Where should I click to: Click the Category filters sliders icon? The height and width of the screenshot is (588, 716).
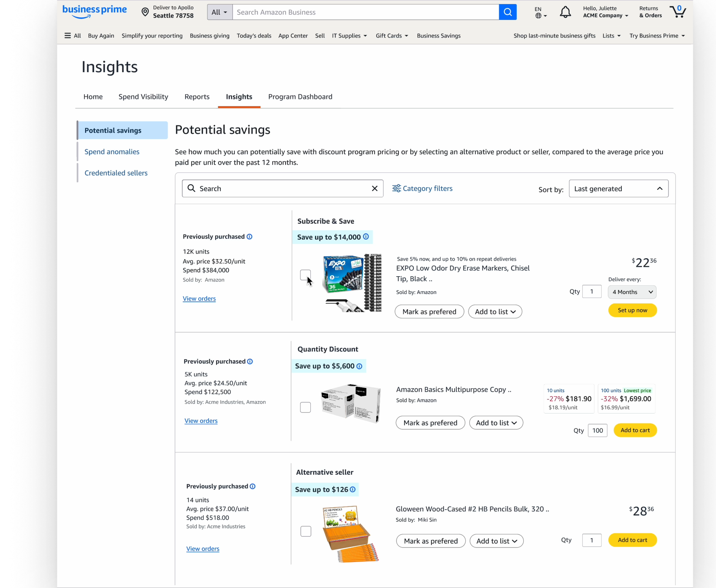[396, 188]
